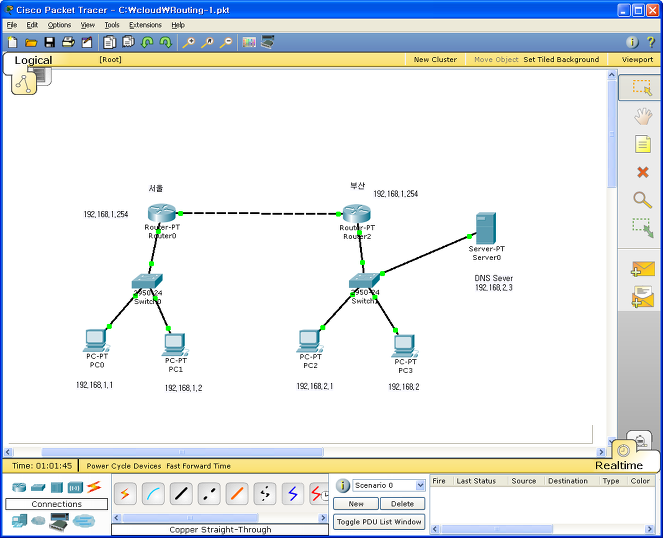Viewport: 663px width, 538px height.
Task: Redo with the right green arrow icon
Action: [166, 42]
